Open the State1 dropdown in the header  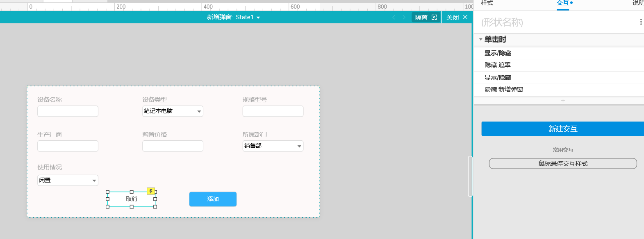coord(258,18)
